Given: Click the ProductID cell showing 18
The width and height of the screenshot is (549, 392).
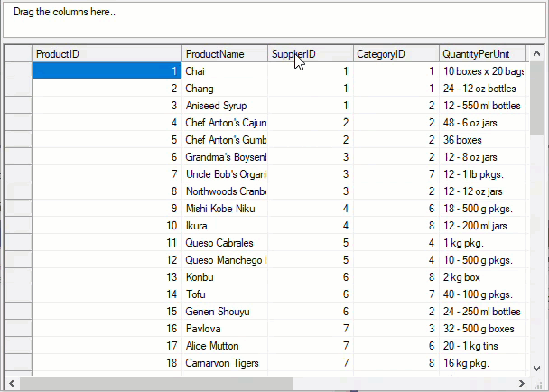Looking at the screenshot, I should [107, 363].
